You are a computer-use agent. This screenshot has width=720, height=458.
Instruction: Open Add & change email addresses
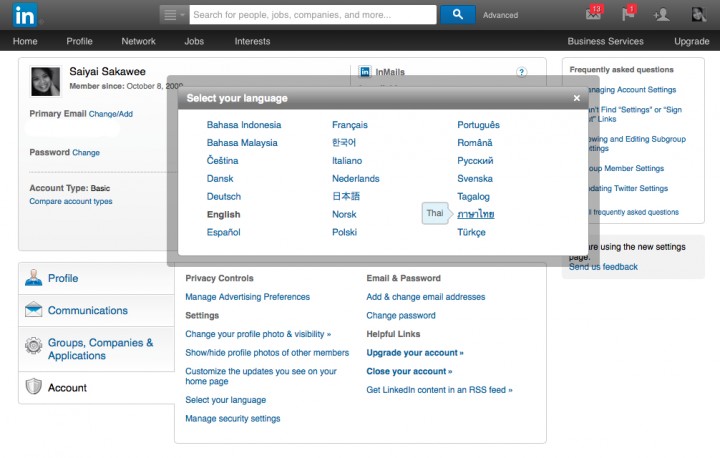pos(426,297)
